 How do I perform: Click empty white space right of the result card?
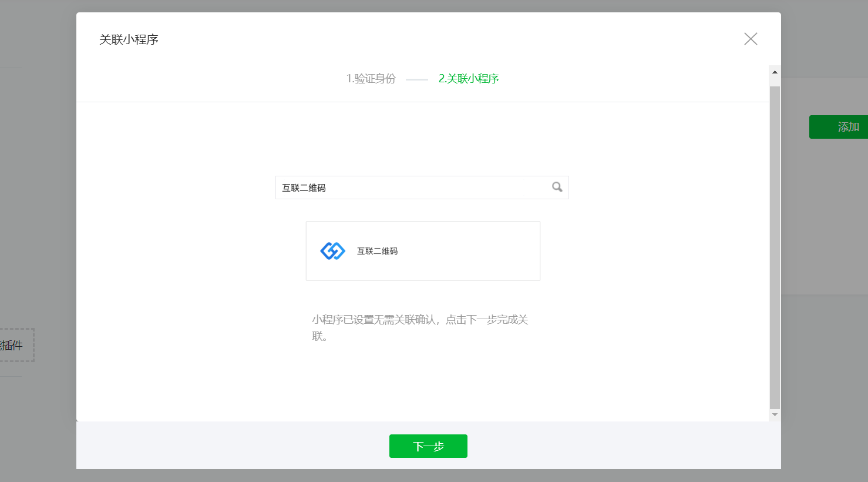pos(646,251)
